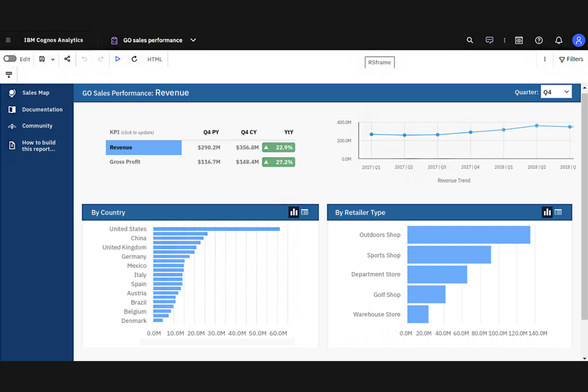Expand the GO sales performance title dropdown

click(x=193, y=40)
